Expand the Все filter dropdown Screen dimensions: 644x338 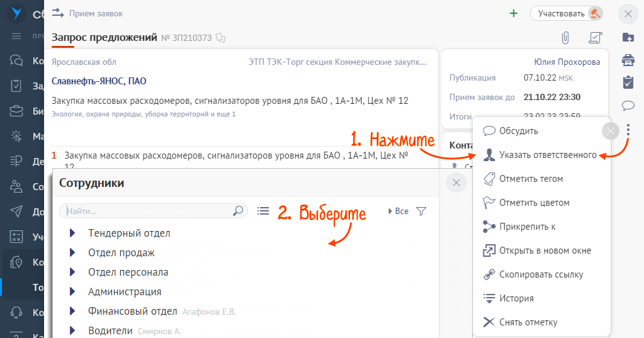[x=398, y=211]
